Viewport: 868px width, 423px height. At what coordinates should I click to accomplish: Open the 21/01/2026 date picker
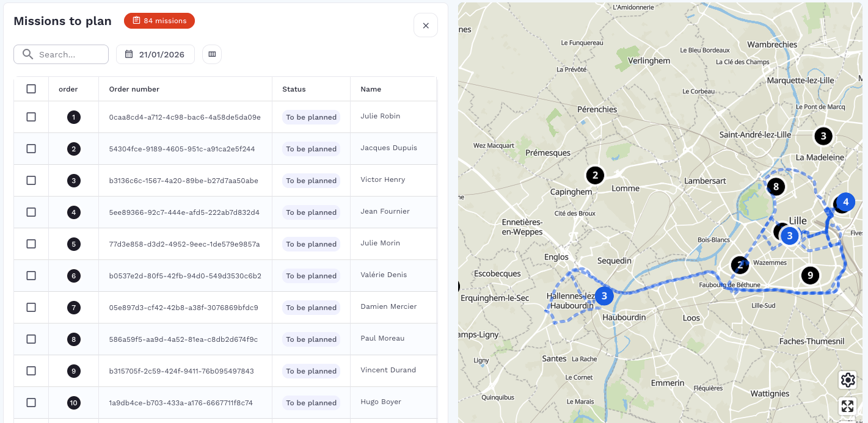(x=155, y=54)
